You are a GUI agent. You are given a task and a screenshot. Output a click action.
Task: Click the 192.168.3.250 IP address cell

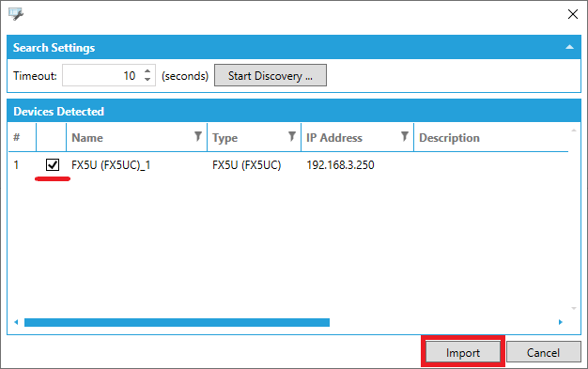tap(340, 165)
